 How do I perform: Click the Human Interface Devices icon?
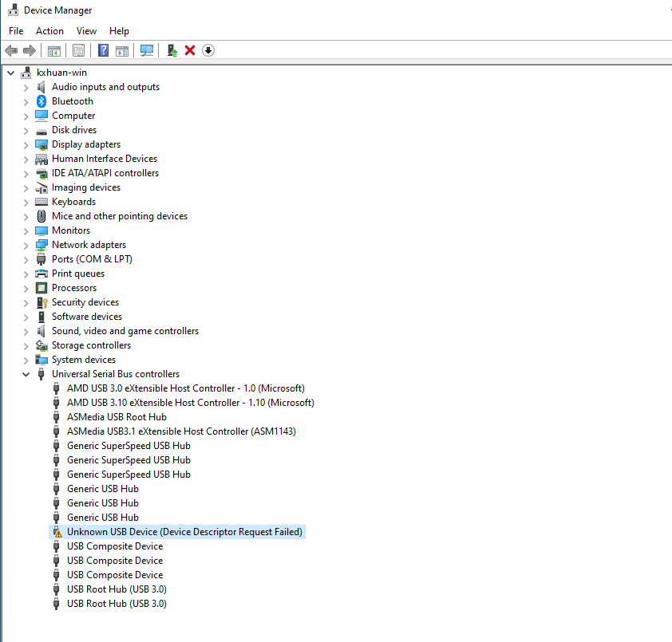tap(42, 160)
